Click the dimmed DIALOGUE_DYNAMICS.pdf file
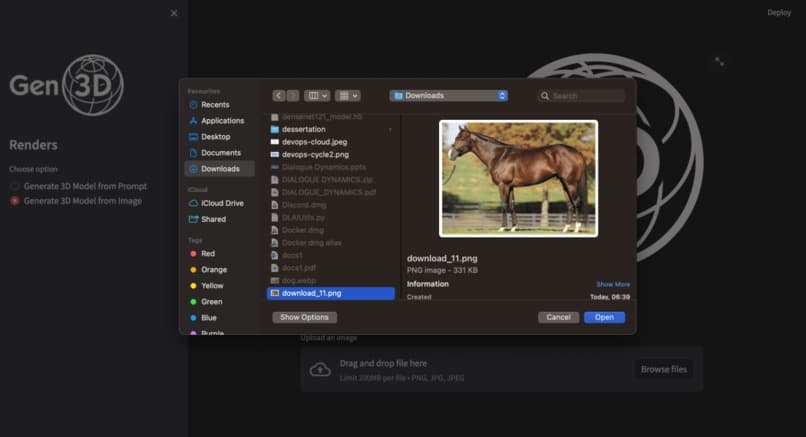 331,192
